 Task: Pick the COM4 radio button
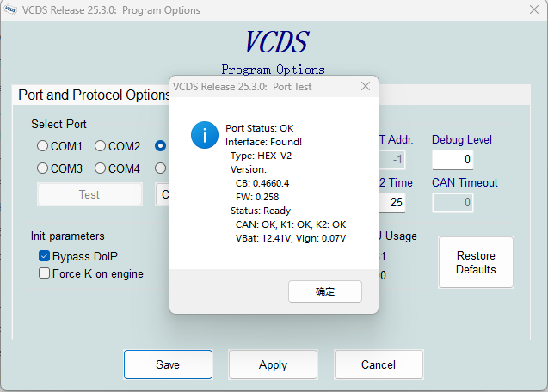point(101,168)
